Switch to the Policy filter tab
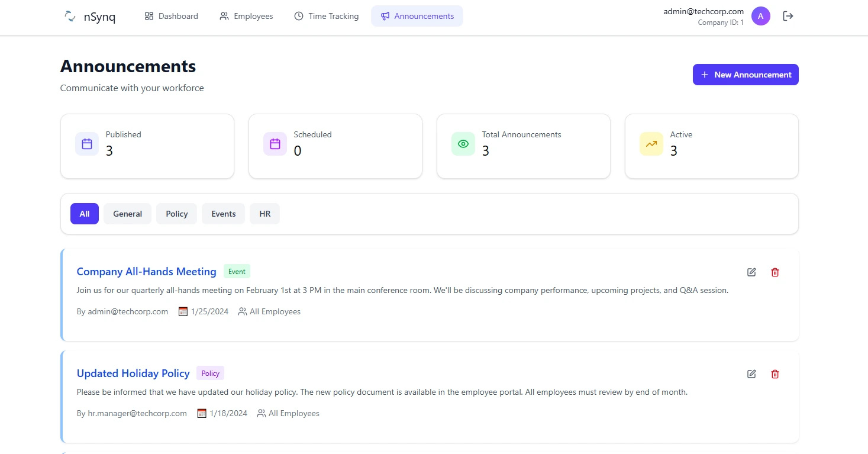 pos(176,214)
